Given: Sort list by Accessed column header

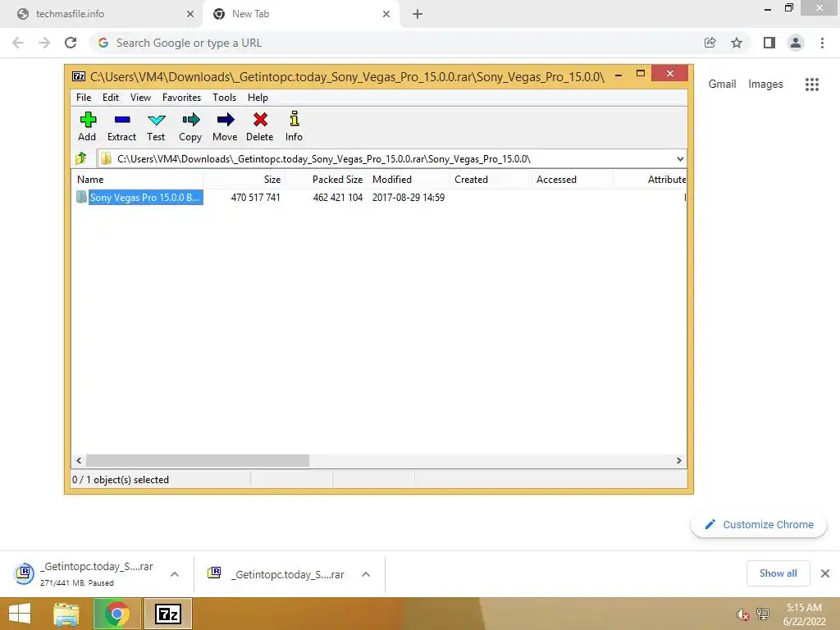Looking at the screenshot, I should (572, 180).
